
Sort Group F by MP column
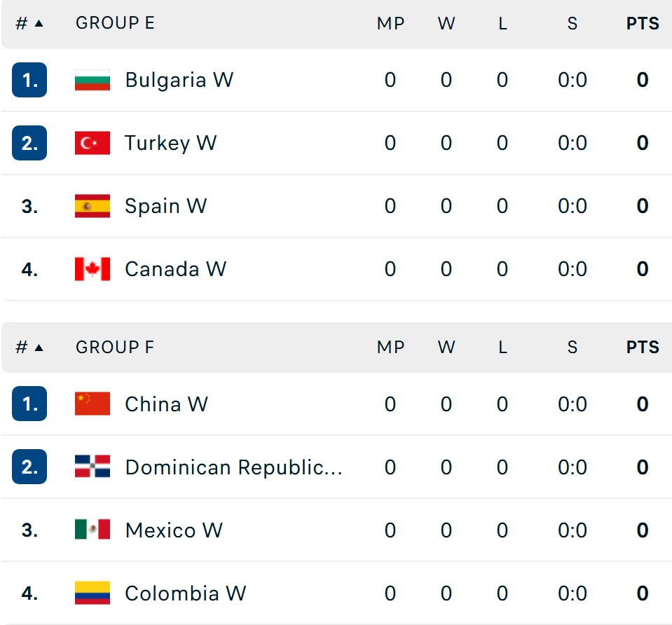point(390,348)
